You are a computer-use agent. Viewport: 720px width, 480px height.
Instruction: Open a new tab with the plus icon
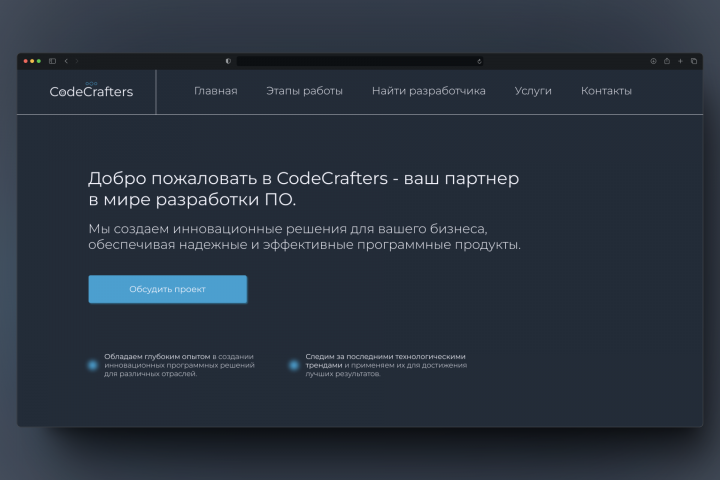(x=680, y=61)
